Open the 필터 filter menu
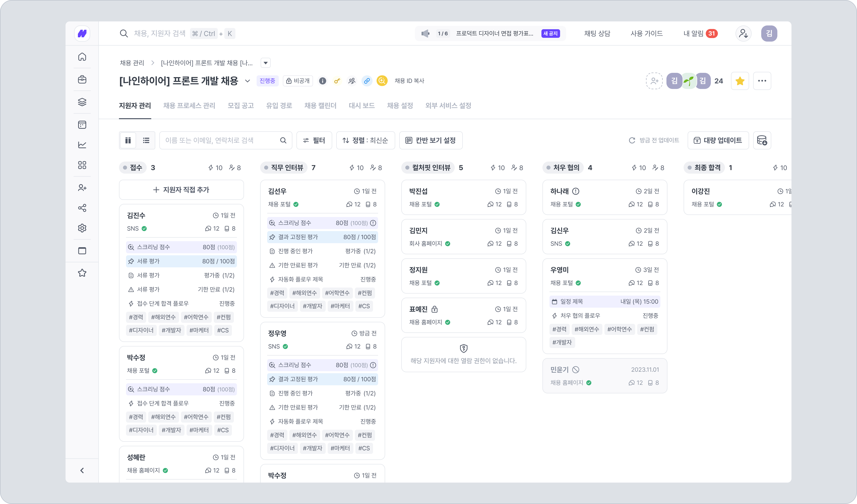This screenshot has height=504, width=857. (x=314, y=140)
